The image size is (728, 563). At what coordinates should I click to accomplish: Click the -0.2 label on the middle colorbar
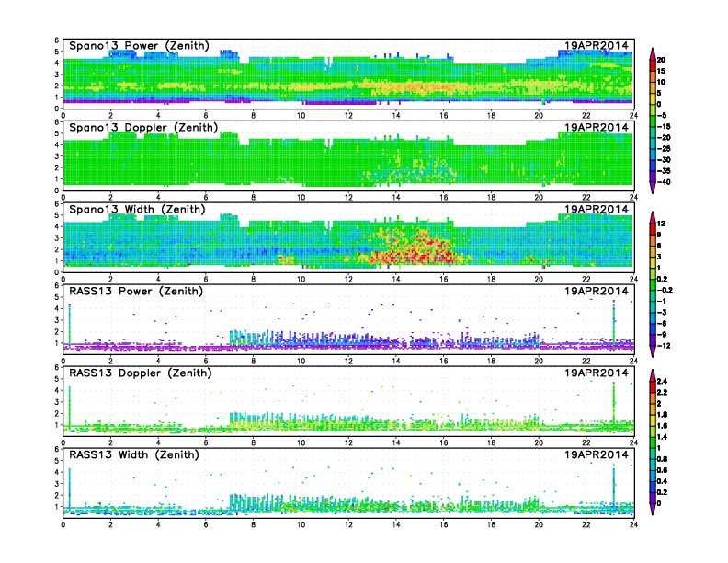tap(665, 290)
